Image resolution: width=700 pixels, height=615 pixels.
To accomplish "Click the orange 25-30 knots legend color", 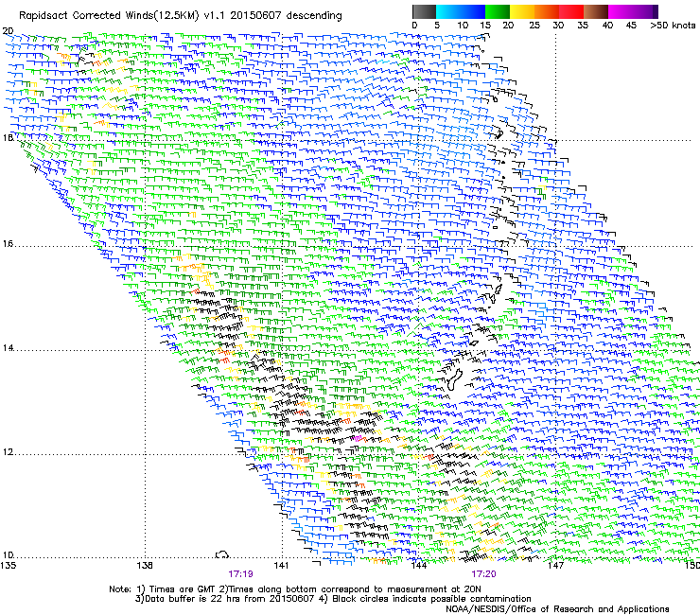I will (x=547, y=11).
